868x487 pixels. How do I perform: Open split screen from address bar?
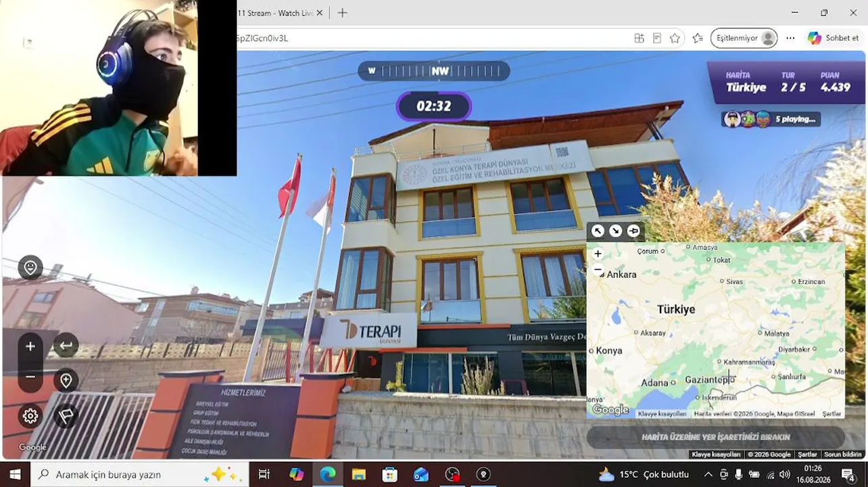pyautogui.click(x=639, y=39)
